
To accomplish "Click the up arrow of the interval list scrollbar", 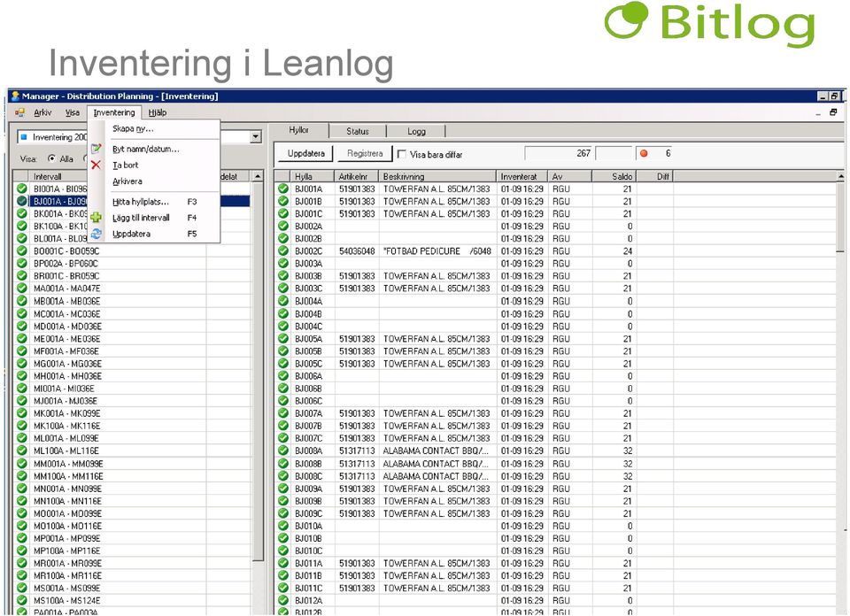I will [x=258, y=177].
